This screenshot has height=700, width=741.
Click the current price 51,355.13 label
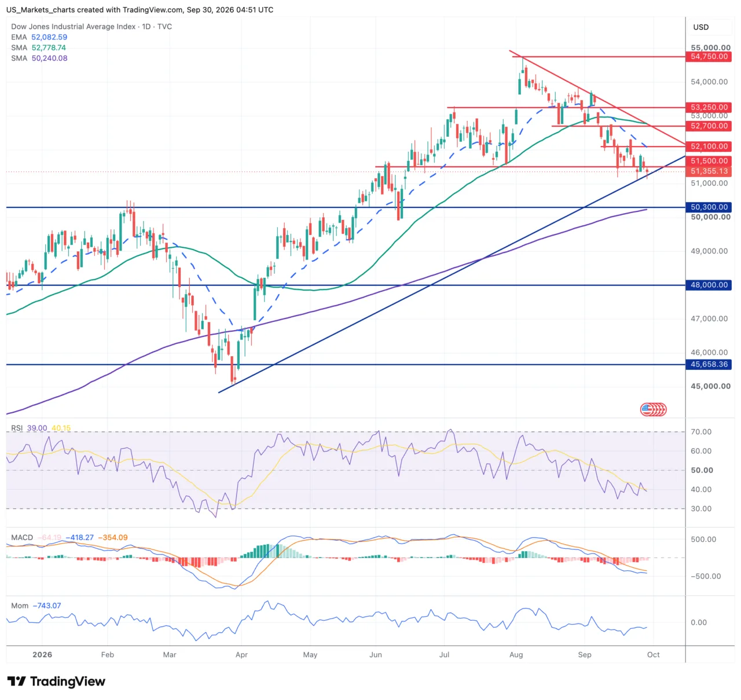709,171
